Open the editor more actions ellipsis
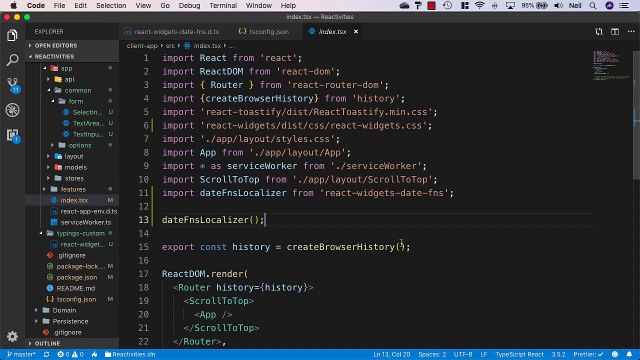The width and height of the screenshot is (640, 360). click(631, 31)
